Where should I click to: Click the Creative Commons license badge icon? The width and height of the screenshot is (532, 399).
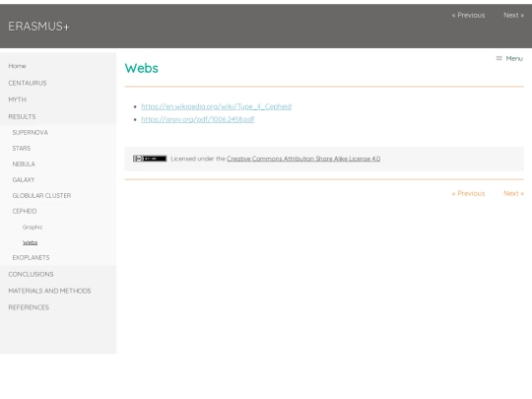(150, 159)
